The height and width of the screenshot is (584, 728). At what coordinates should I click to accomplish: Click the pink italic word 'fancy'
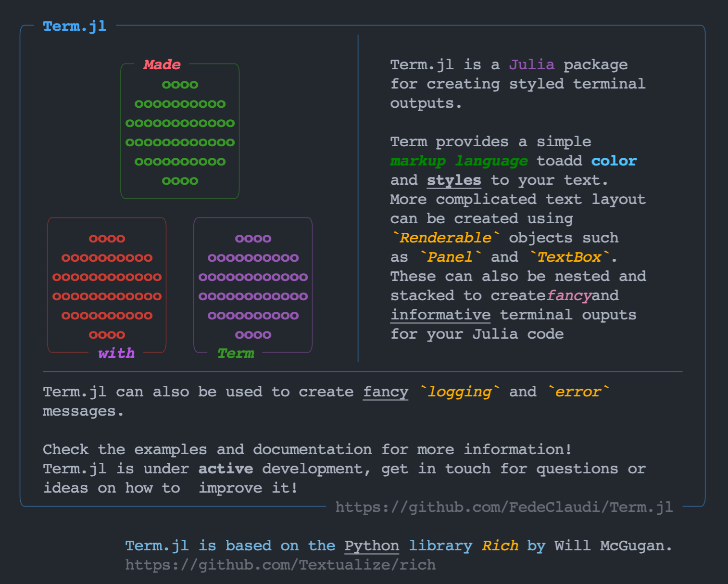click(568, 295)
